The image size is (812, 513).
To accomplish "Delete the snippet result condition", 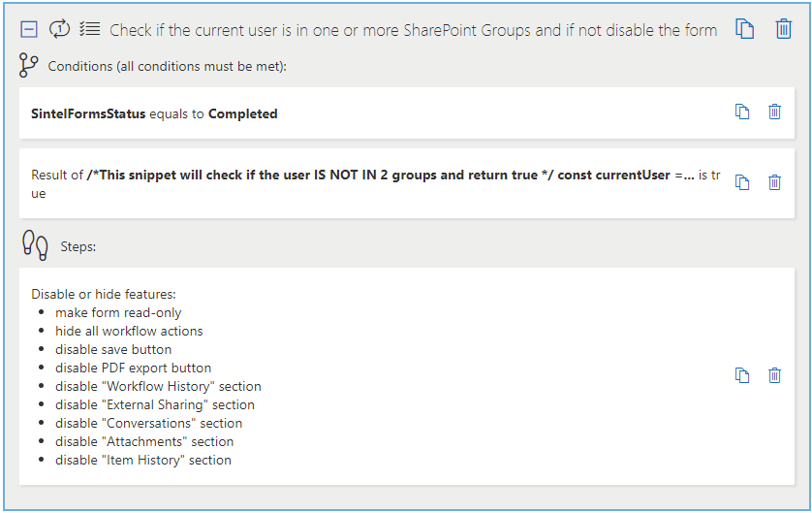I will tap(774, 182).
